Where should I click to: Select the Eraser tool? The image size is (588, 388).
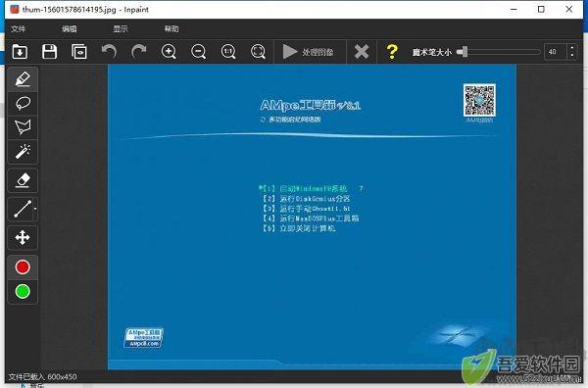click(x=23, y=180)
